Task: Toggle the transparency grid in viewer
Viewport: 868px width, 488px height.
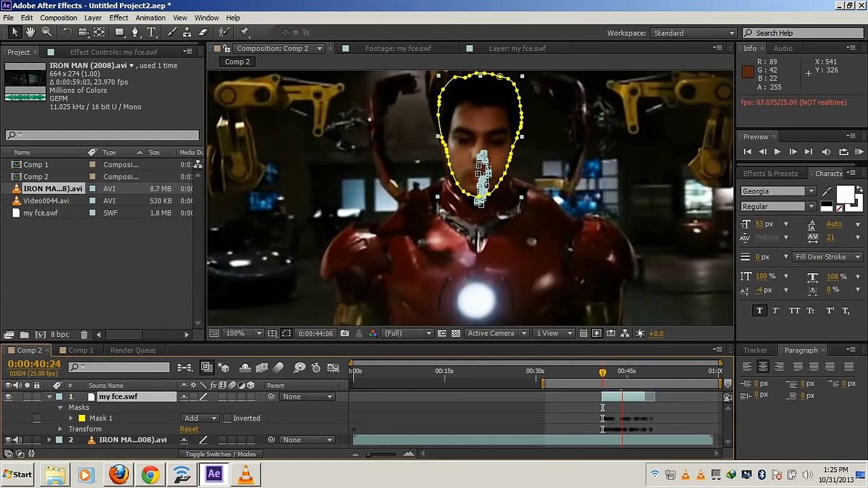Action: [x=456, y=333]
